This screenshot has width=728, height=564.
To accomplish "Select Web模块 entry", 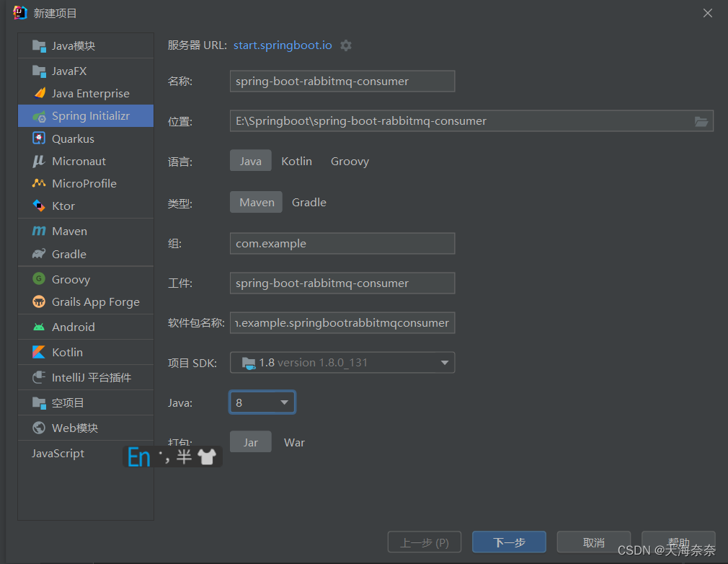I will tap(86, 428).
